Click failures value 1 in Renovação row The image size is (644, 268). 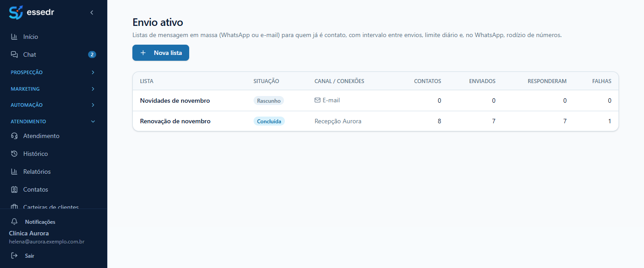(610, 121)
